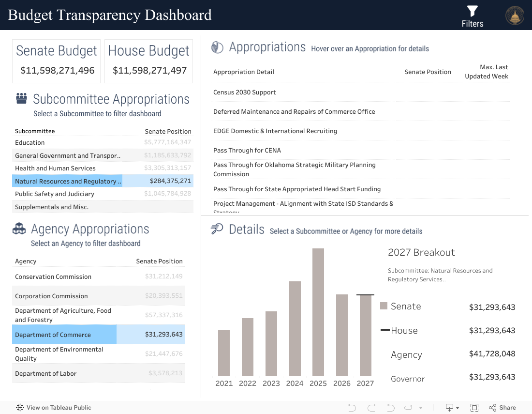The height and width of the screenshot is (414, 532).
Task: Enter full screen mode
Action: tap(474, 408)
